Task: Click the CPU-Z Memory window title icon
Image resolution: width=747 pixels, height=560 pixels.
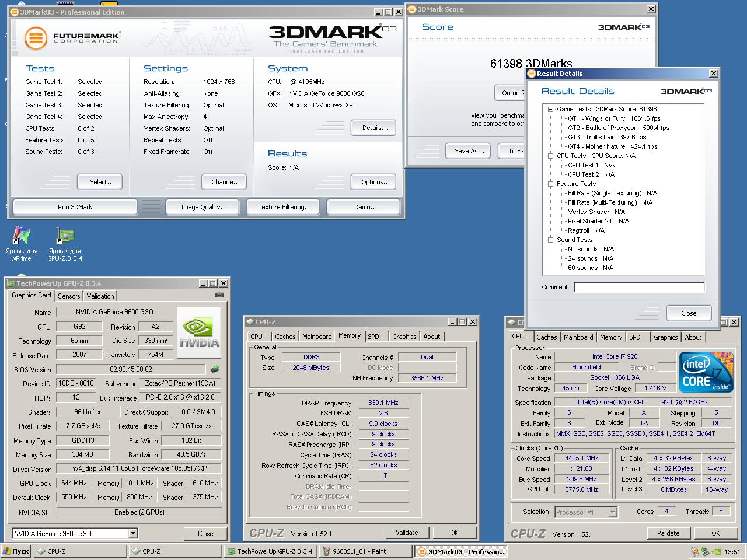Action: tap(250, 322)
